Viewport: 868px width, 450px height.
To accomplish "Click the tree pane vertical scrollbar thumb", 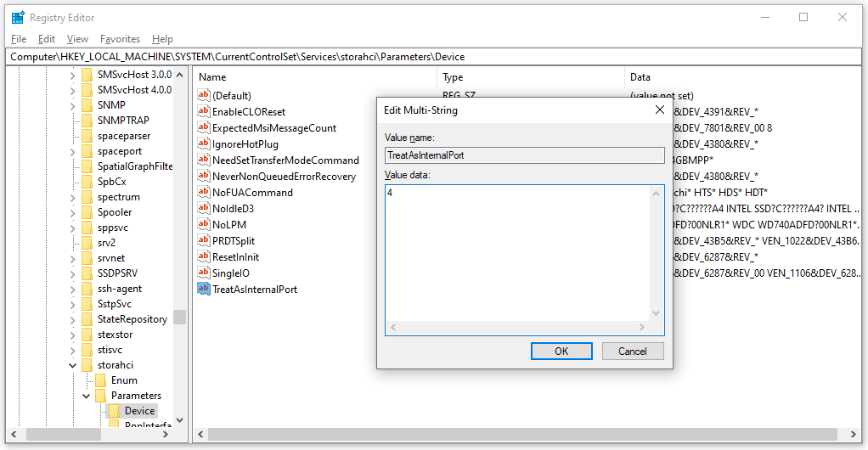I will (x=179, y=317).
